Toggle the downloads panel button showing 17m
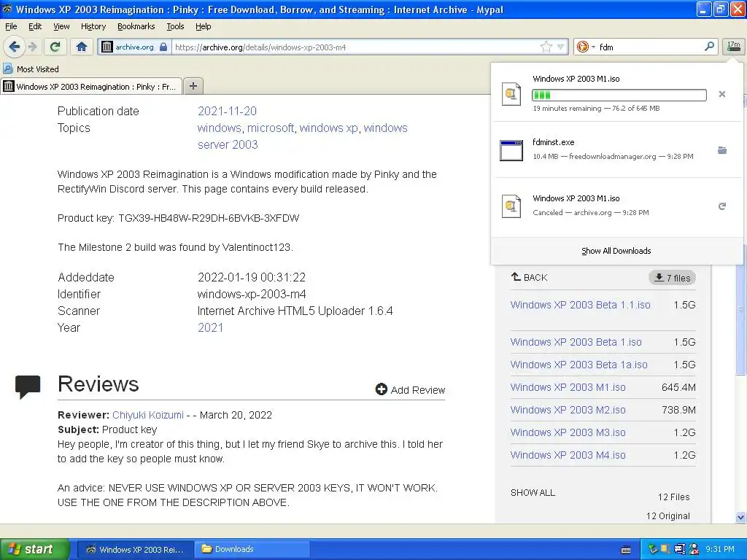This screenshot has width=747, height=560. [734, 46]
